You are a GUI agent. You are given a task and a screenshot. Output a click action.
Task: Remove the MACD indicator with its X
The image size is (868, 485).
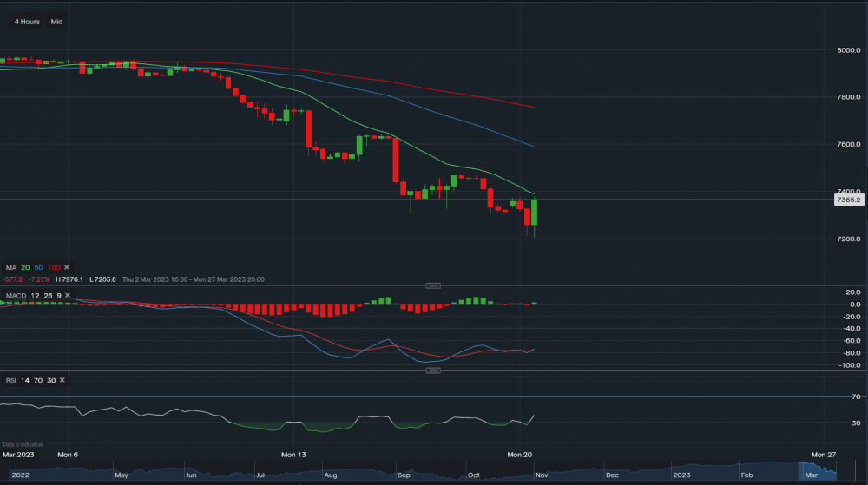tap(67, 295)
